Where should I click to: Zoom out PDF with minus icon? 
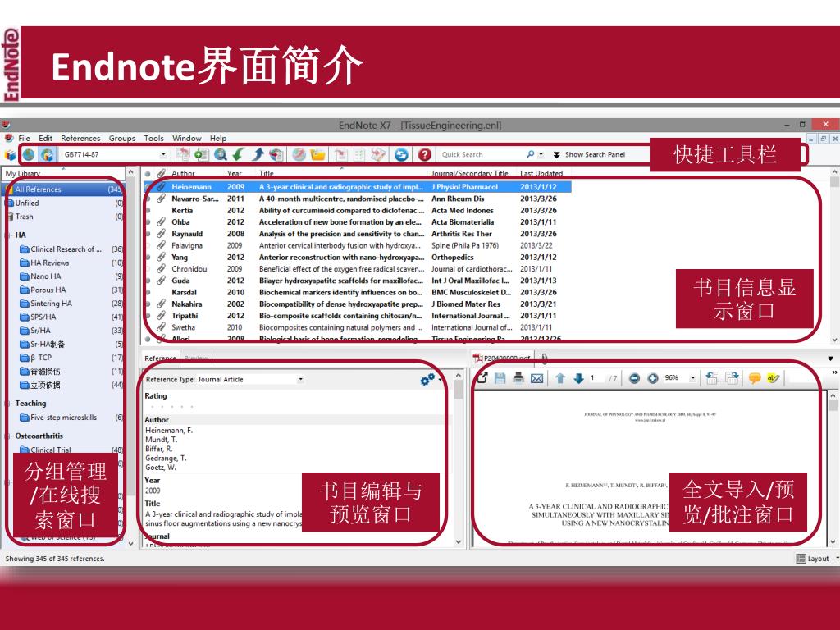coord(634,378)
